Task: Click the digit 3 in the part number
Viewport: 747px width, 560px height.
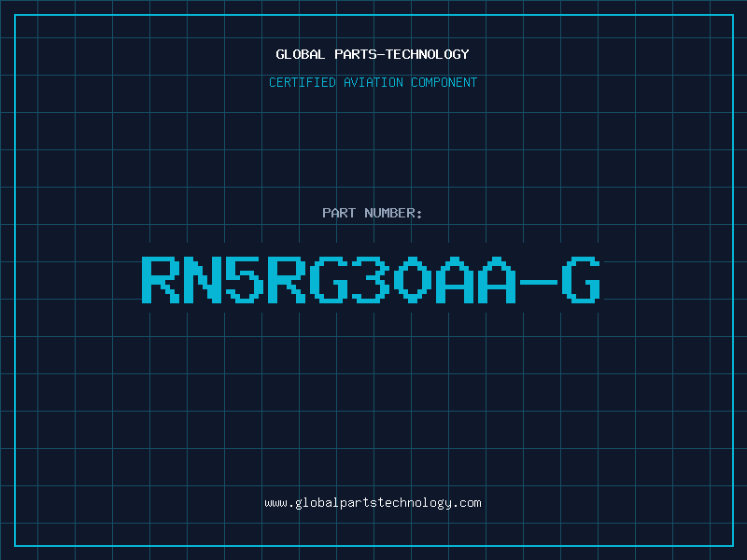Action: [x=371, y=279]
